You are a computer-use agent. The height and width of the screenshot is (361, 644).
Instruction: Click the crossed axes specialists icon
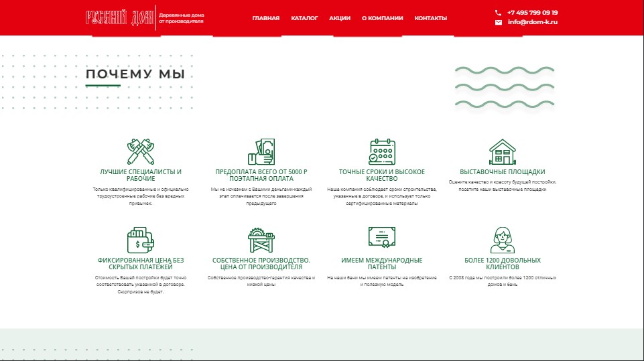[141, 151]
